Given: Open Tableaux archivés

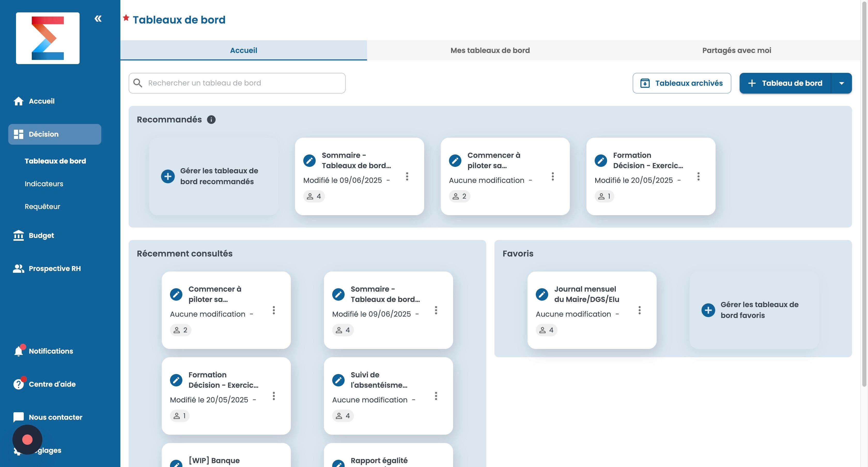Looking at the screenshot, I should coord(682,83).
